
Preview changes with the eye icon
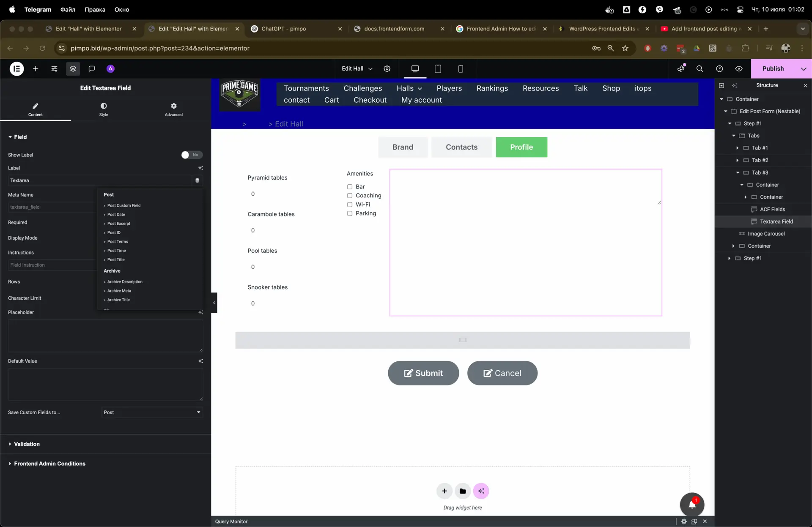[x=739, y=68]
